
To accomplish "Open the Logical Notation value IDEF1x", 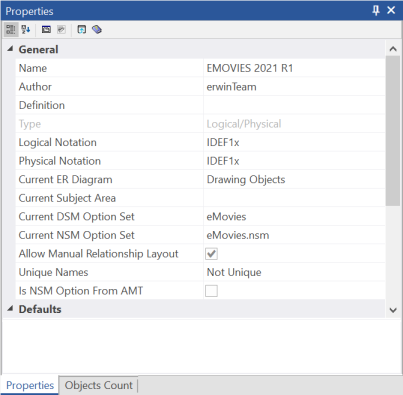I will 294,142.
